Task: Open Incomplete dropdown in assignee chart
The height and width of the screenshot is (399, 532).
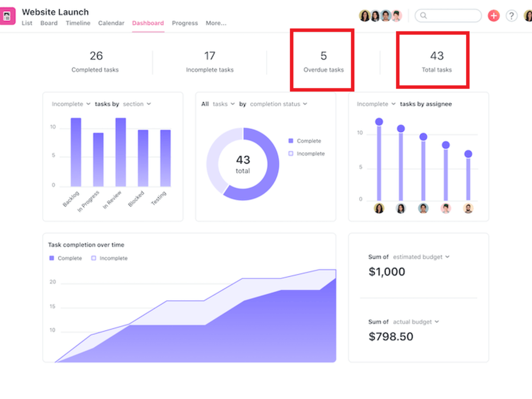Action: [376, 104]
